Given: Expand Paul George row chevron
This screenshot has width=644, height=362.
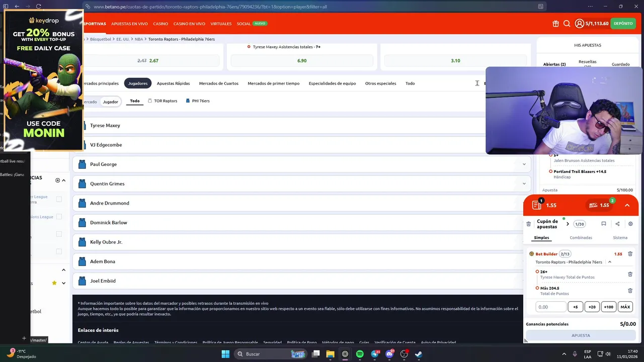Looking at the screenshot, I should 524,164.
